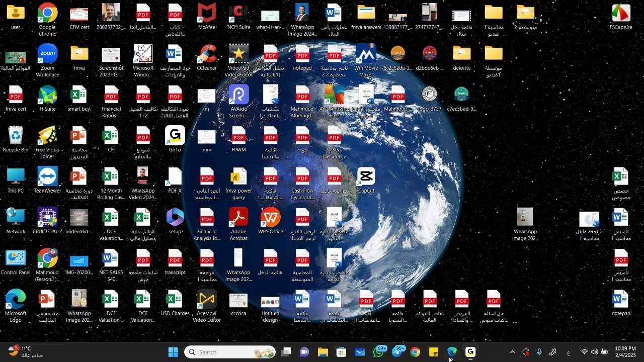Open the HiSuite desktop shortcut
The height and width of the screenshot is (362, 644).
pos(47,98)
